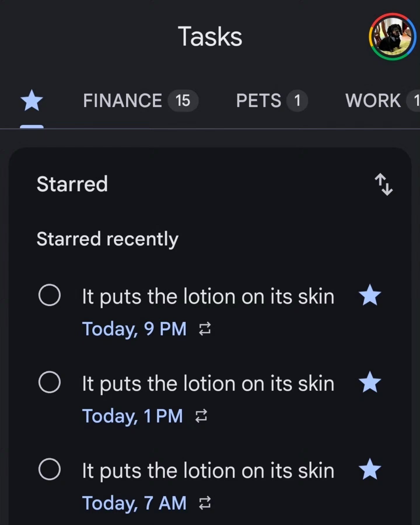
Task: Open the Starred tasks tab star icon
Action: (x=32, y=101)
